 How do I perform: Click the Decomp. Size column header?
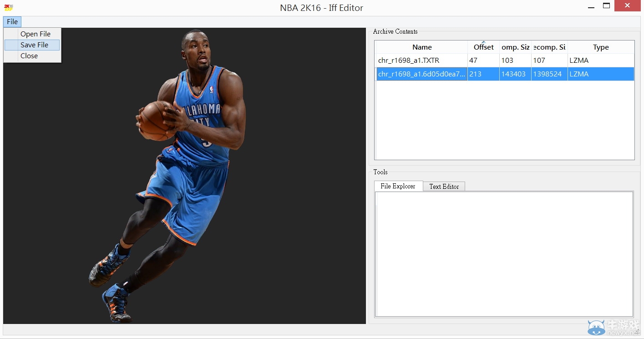pos(549,47)
